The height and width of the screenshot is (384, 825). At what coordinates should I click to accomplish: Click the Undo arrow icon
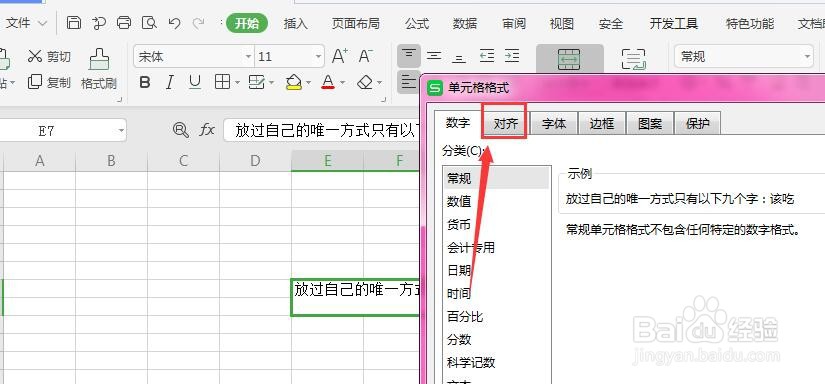point(175,23)
